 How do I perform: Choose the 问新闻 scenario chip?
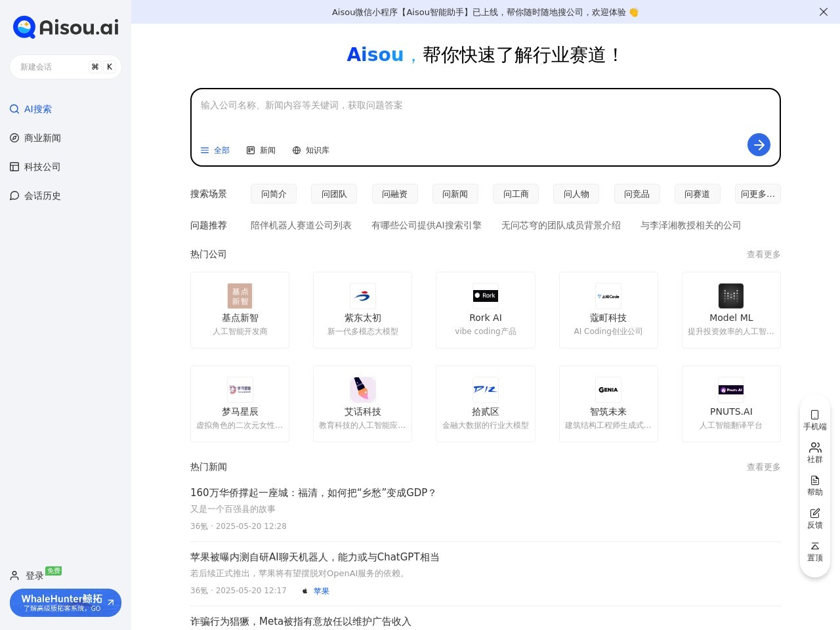[x=455, y=194]
